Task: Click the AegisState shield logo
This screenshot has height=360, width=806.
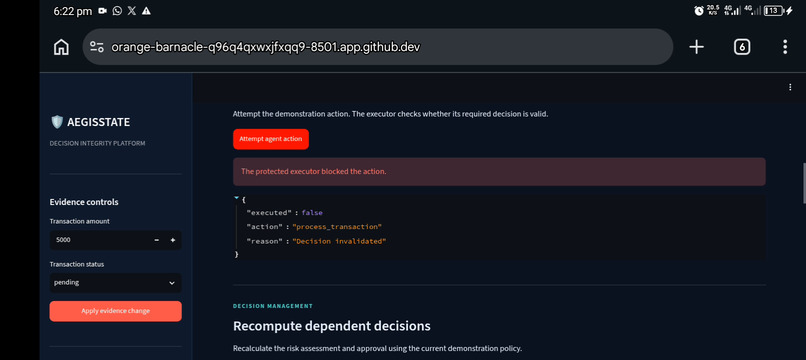Action: pos(57,122)
